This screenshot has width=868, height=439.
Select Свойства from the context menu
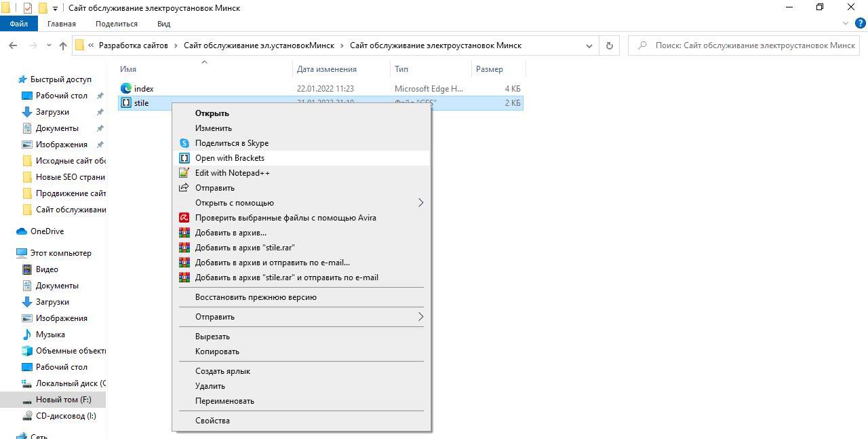(x=212, y=421)
